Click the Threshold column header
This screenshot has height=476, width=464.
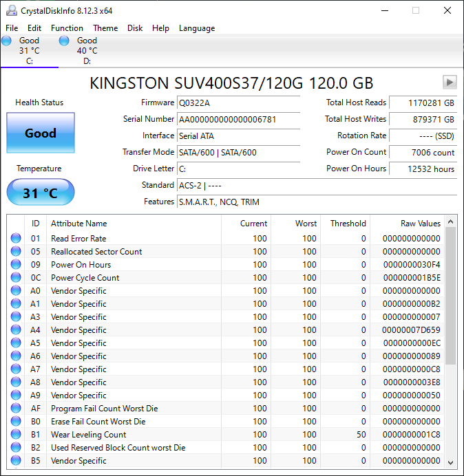pyautogui.click(x=345, y=224)
